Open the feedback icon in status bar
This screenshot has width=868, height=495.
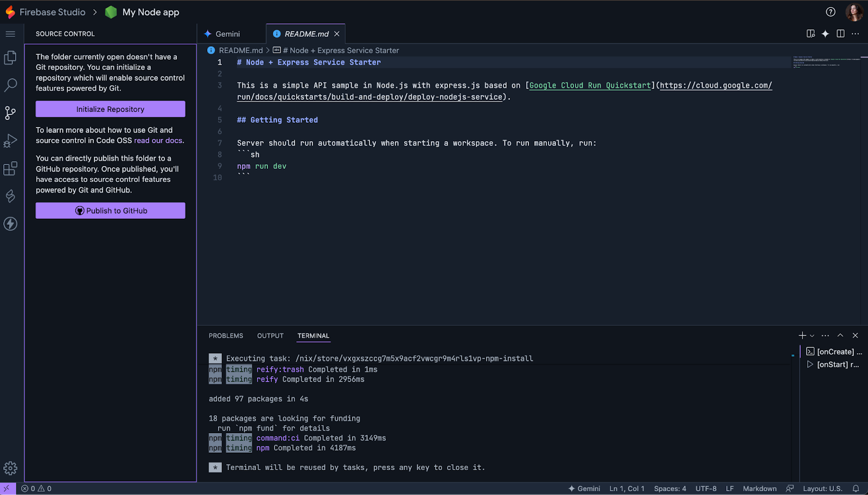click(x=790, y=488)
